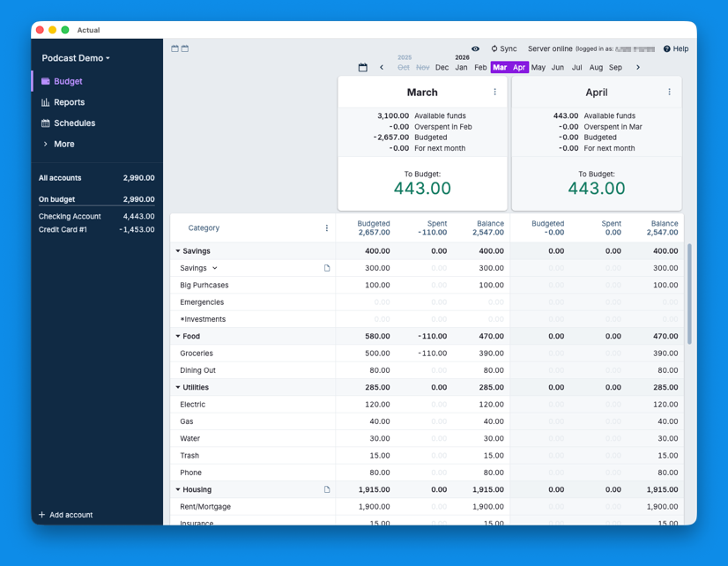Image resolution: width=728 pixels, height=566 pixels.
Task: Go to previous months with left arrow
Action: (x=382, y=68)
